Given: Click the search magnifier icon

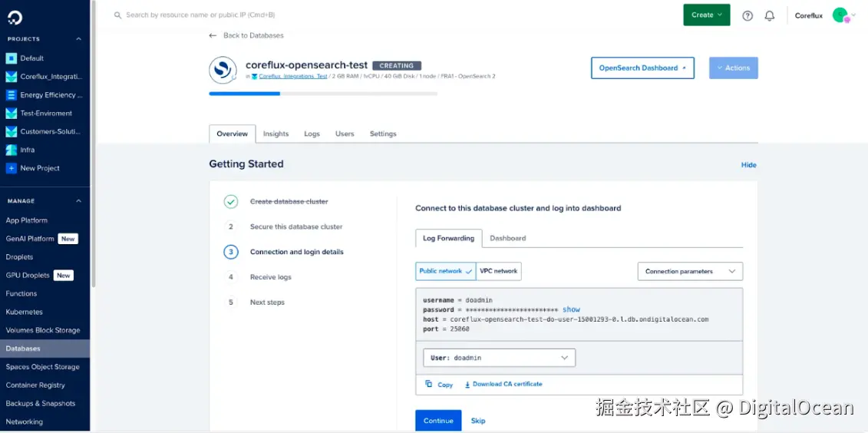Looking at the screenshot, I should point(118,15).
